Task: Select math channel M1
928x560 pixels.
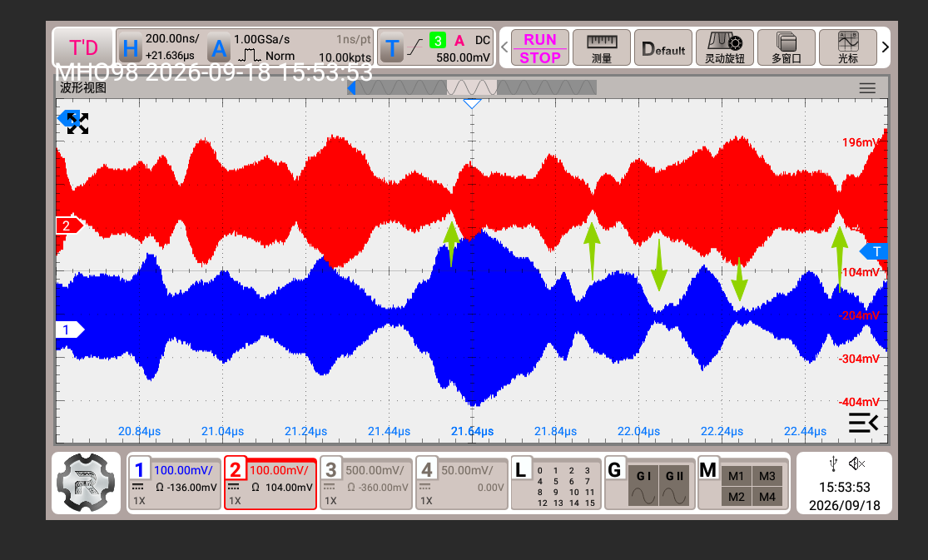Action: [x=737, y=476]
